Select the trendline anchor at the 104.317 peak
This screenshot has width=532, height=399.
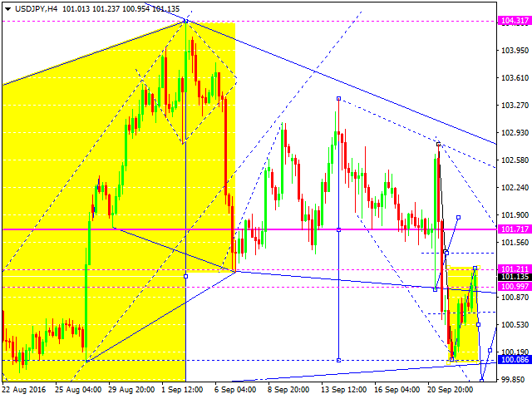[185, 21]
